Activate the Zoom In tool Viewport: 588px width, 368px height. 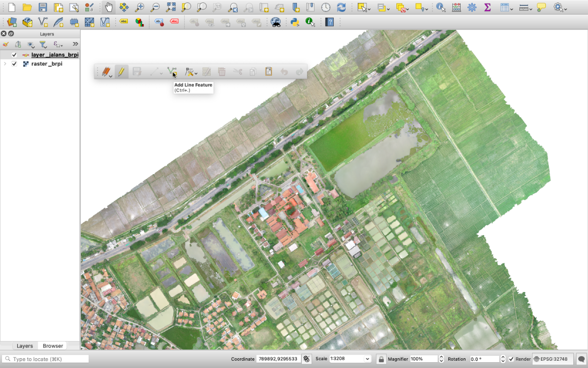140,7
